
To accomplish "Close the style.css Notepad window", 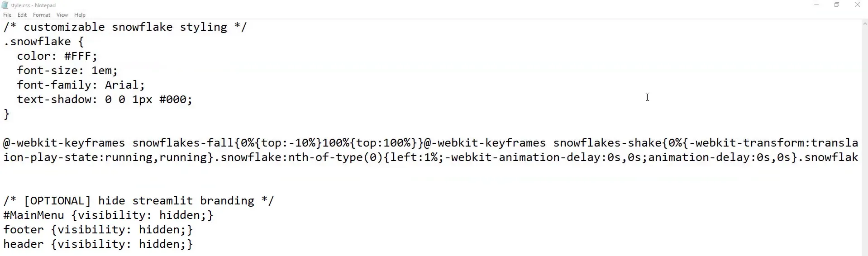I will pyautogui.click(x=857, y=5).
